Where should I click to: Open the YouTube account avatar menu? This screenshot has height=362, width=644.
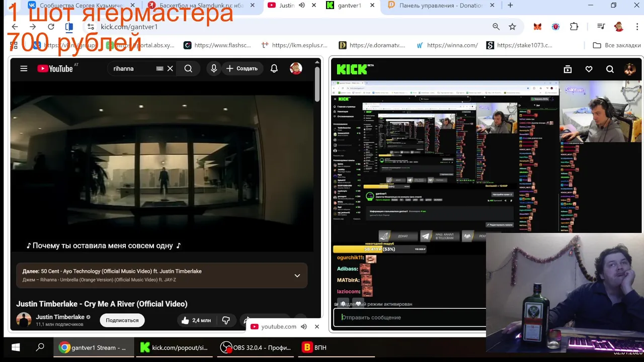click(296, 68)
